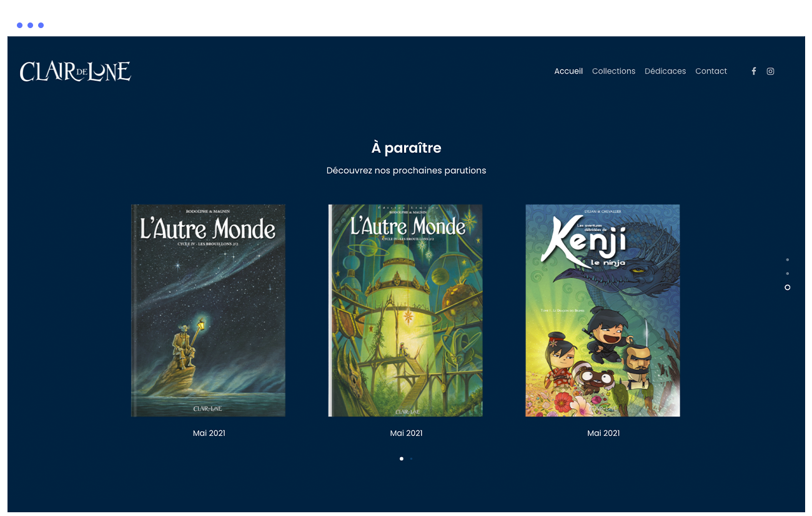
Task: Click the 'À paraître' heading
Action: click(406, 148)
